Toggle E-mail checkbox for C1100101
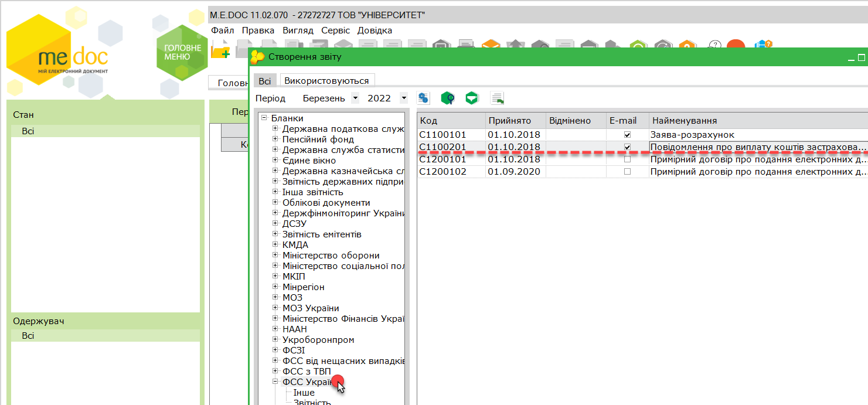Viewport: 868px width, 405px height. point(628,135)
